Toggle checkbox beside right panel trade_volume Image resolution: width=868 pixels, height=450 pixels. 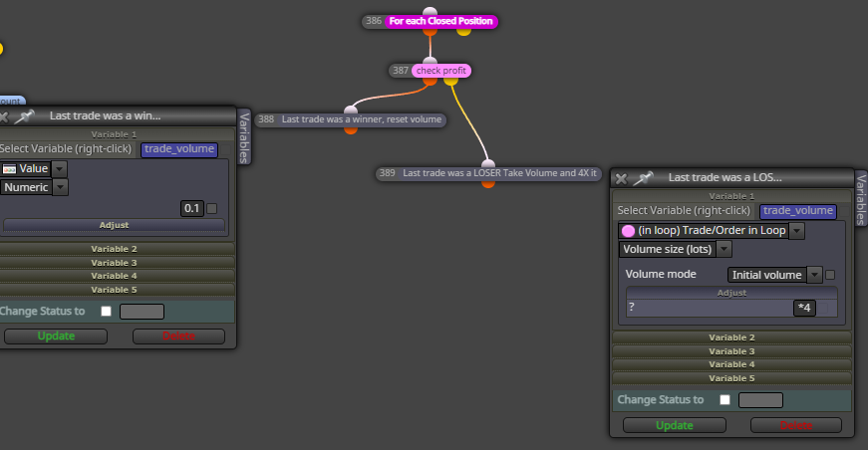[x=845, y=211]
